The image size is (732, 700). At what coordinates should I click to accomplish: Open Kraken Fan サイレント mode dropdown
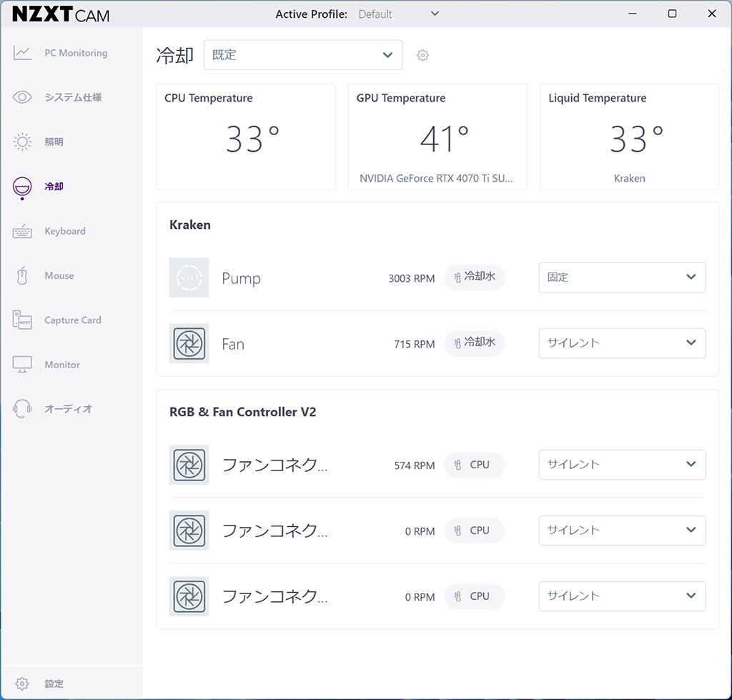(621, 343)
